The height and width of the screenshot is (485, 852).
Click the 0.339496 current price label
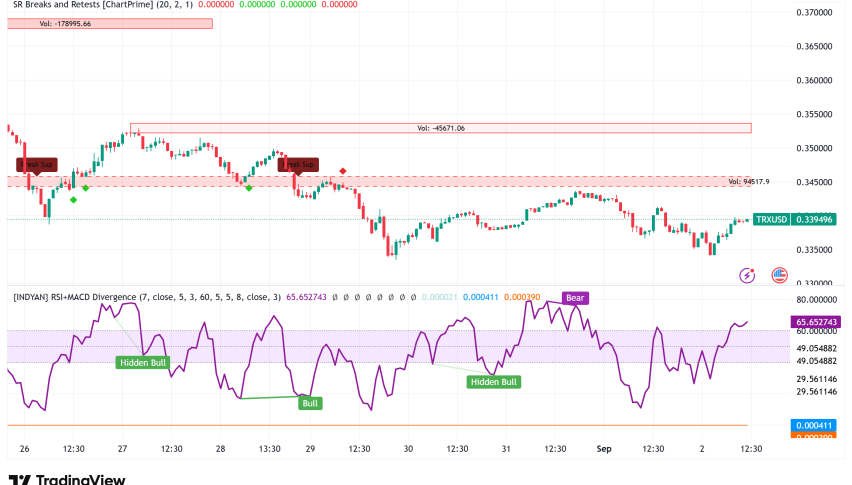tap(813, 219)
